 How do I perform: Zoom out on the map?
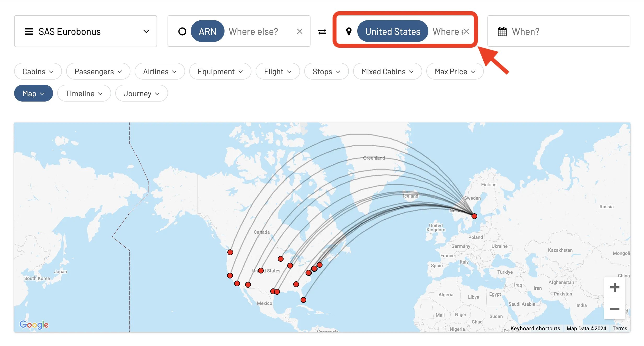coord(614,309)
